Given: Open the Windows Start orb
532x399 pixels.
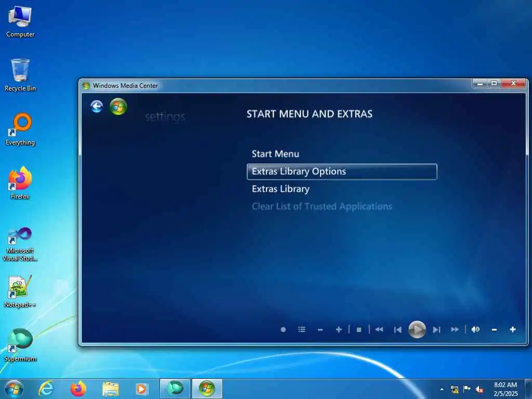Looking at the screenshot, I should (x=14, y=389).
